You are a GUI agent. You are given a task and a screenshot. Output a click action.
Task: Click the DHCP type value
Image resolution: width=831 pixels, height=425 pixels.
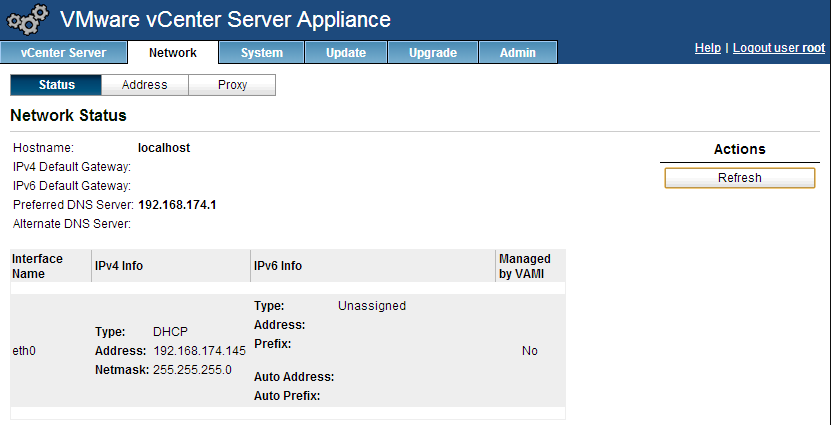coord(171,332)
